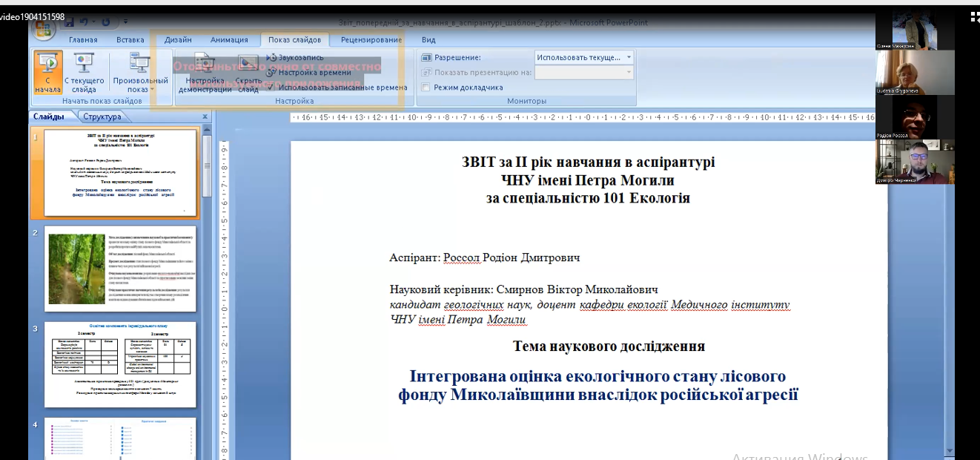This screenshot has height=460, width=980.
Task: Close the slides thumbnail pane
Action: (205, 116)
